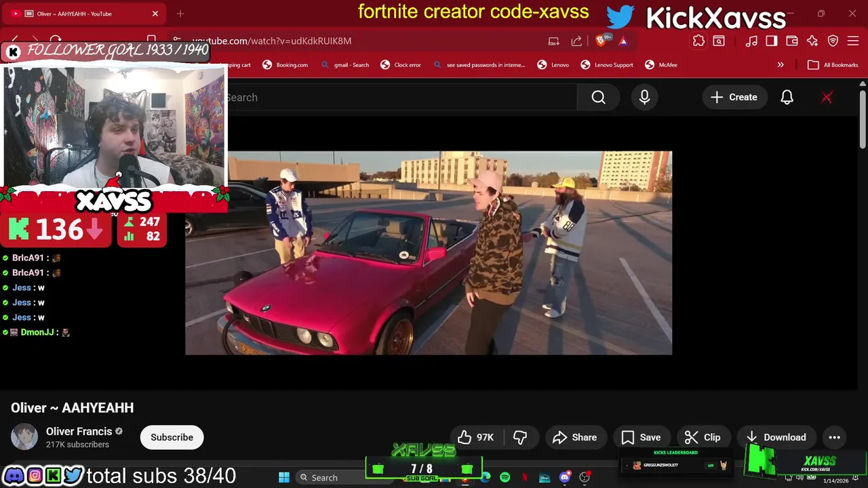
Task: Open OBS Studio taskbar icon
Action: pyautogui.click(x=585, y=477)
